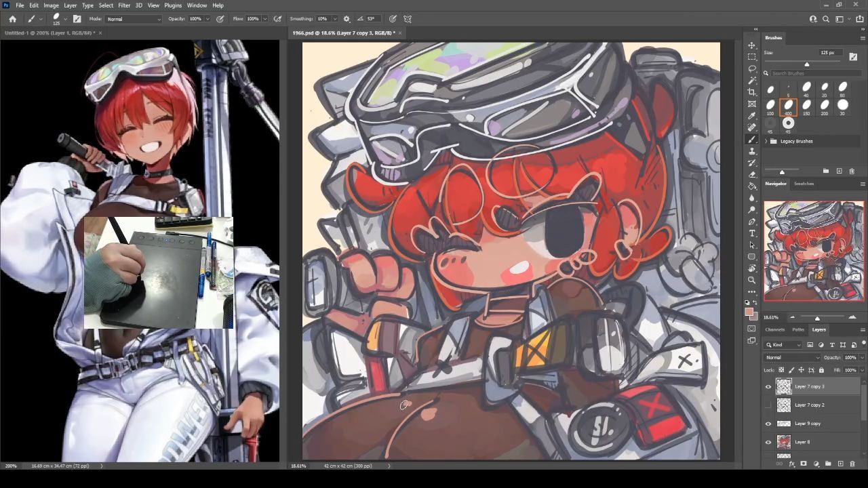Create a new brush group folder
Image resolution: width=868 pixels, height=488 pixels.
tap(826, 171)
